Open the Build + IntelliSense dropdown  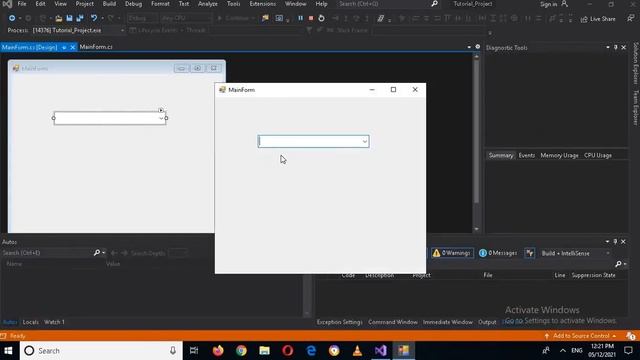click(576, 253)
